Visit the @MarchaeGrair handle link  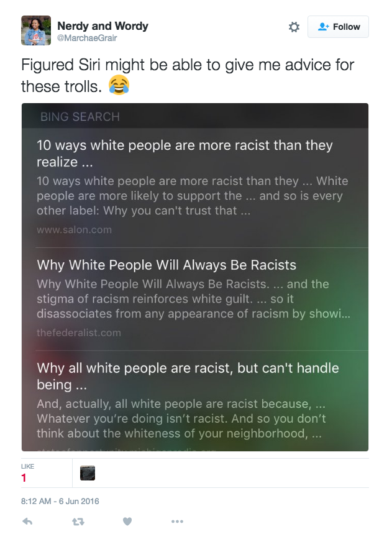(87, 38)
